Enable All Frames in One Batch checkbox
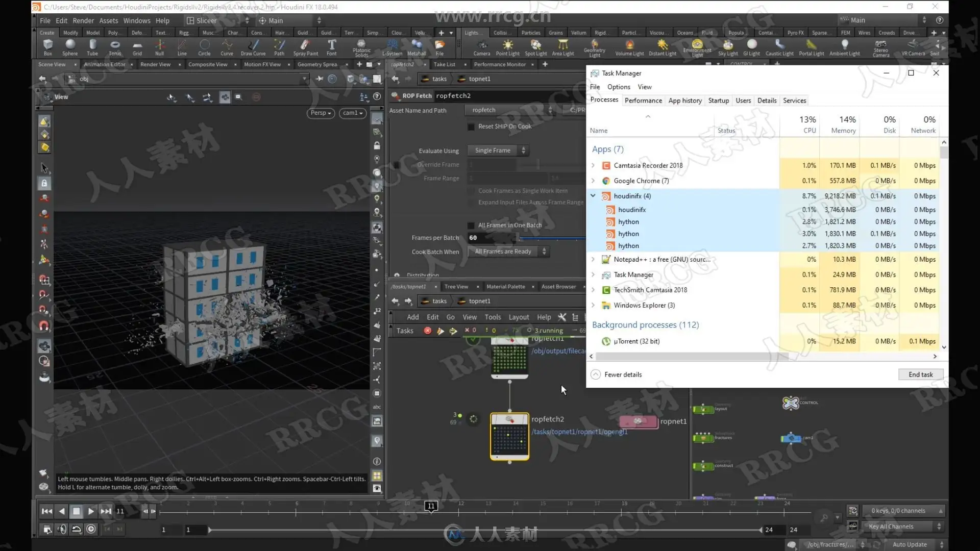Viewport: 980px width, 551px height. pyautogui.click(x=471, y=226)
